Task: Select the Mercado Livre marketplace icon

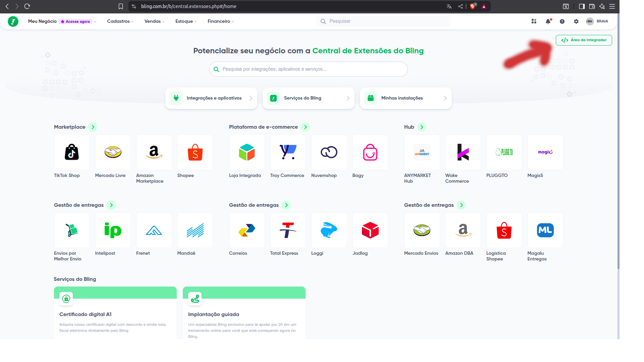Action: click(113, 152)
